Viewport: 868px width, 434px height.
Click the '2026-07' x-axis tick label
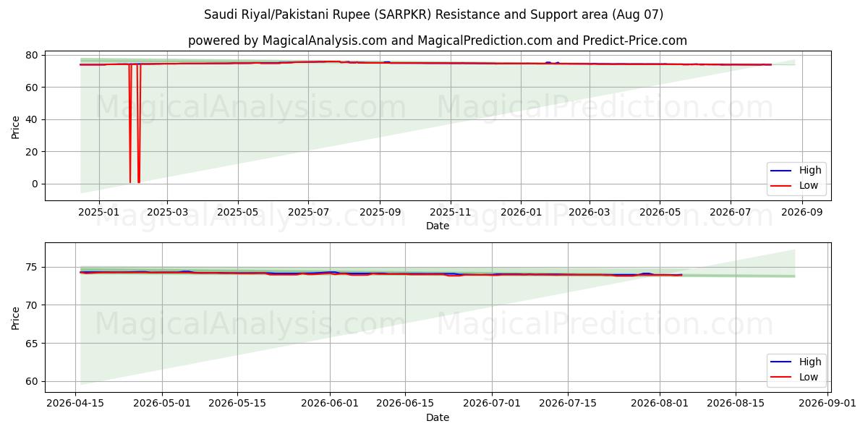[x=730, y=212]
